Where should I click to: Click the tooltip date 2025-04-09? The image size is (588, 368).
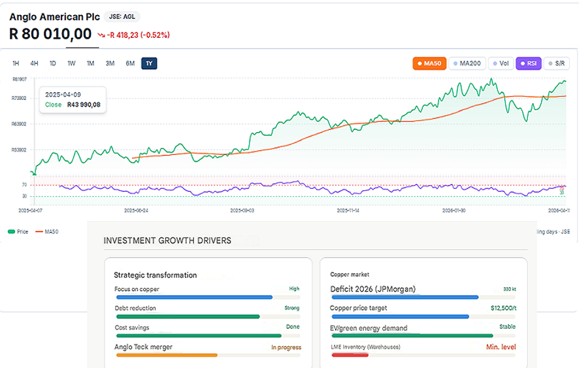click(x=63, y=95)
